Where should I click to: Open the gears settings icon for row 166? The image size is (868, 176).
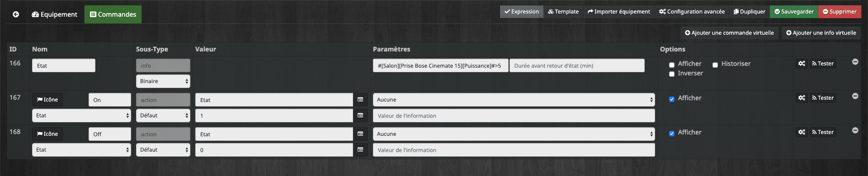[802, 64]
